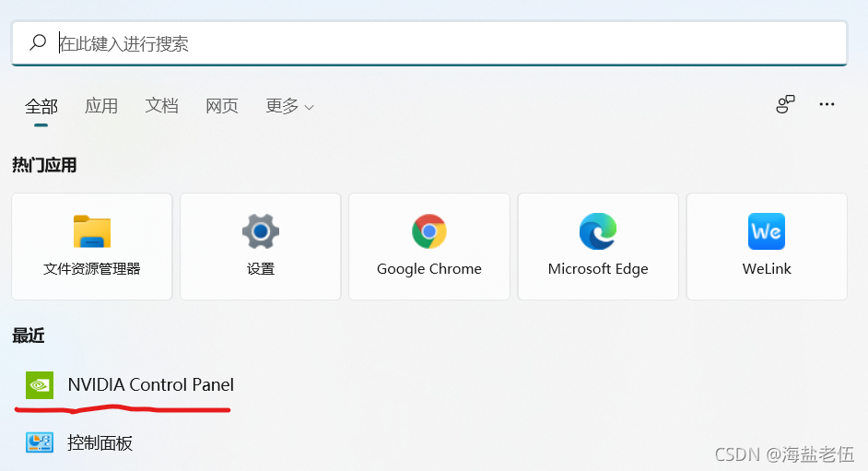
Task: Click the feedback people icon
Action: coord(785,104)
